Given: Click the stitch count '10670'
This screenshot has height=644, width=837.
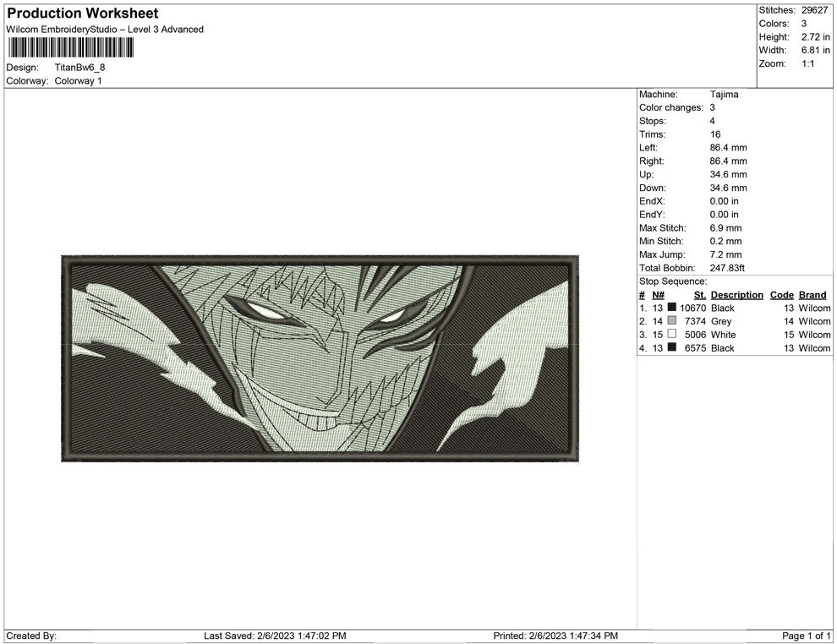Looking at the screenshot, I should tap(693, 308).
